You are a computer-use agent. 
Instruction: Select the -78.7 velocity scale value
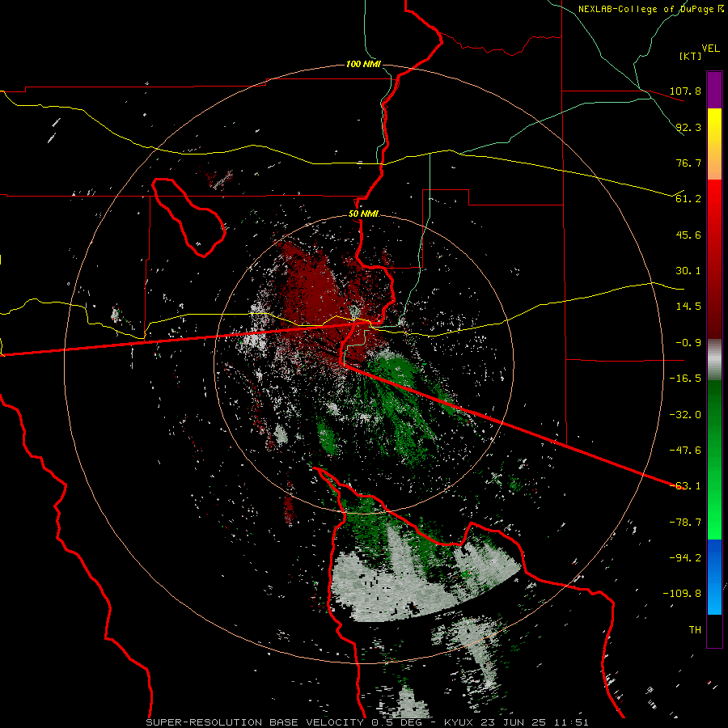pyautogui.click(x=685, y=523)
